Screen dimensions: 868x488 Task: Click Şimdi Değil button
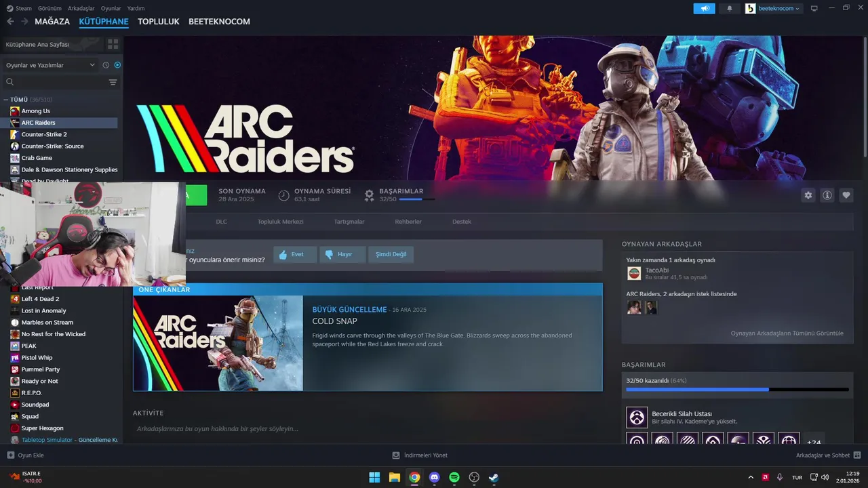click(x=391, y=254)
